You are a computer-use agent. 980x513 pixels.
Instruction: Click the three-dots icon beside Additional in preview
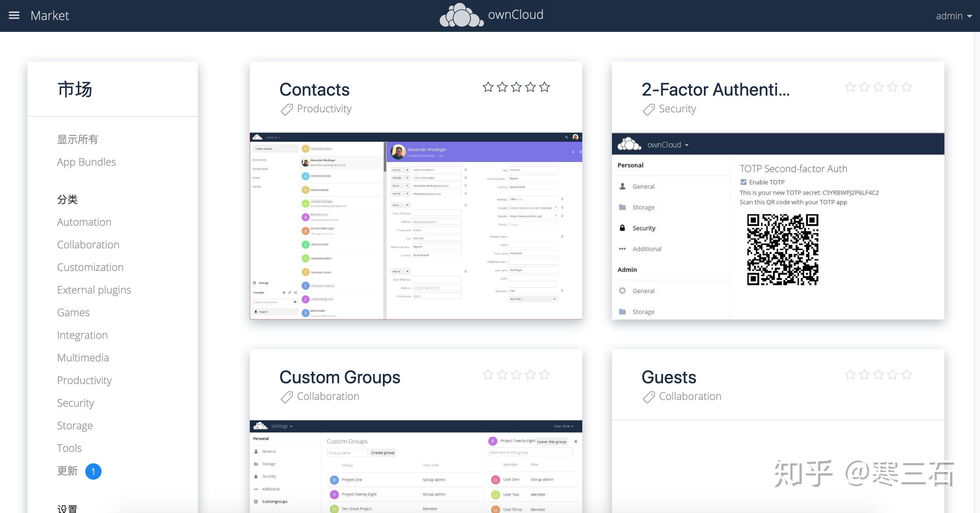point(622,249)
